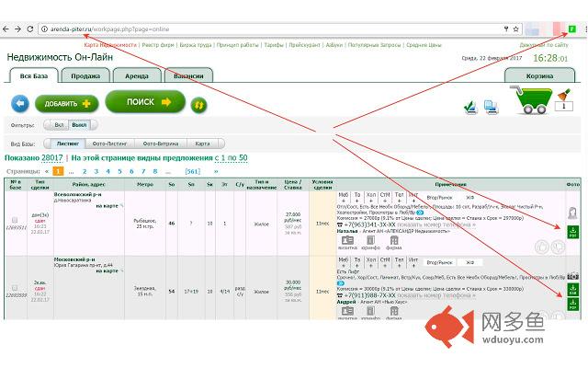The image size is (588, 368).
Task: Click the thumbs-up icon in first listing
Action: point(543,246)
